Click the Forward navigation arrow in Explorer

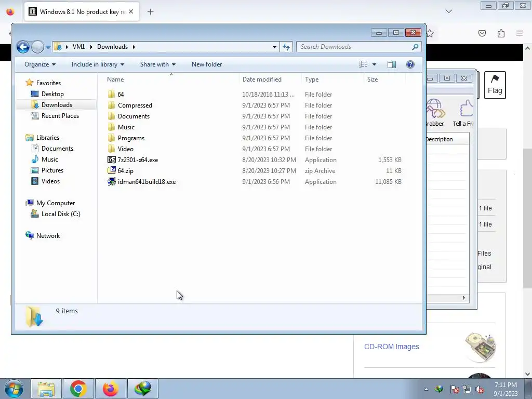coord(37,47)
